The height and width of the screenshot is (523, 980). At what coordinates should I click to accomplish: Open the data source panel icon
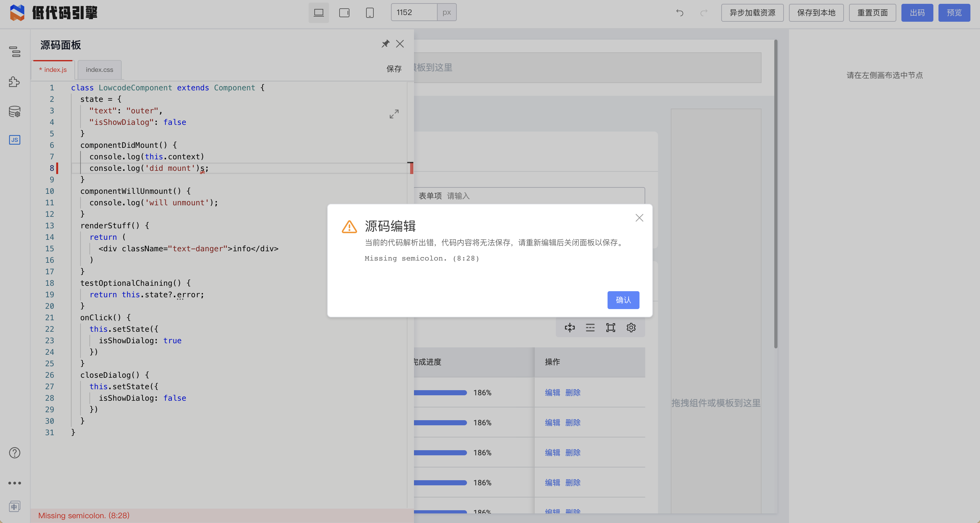coord(14,111)
